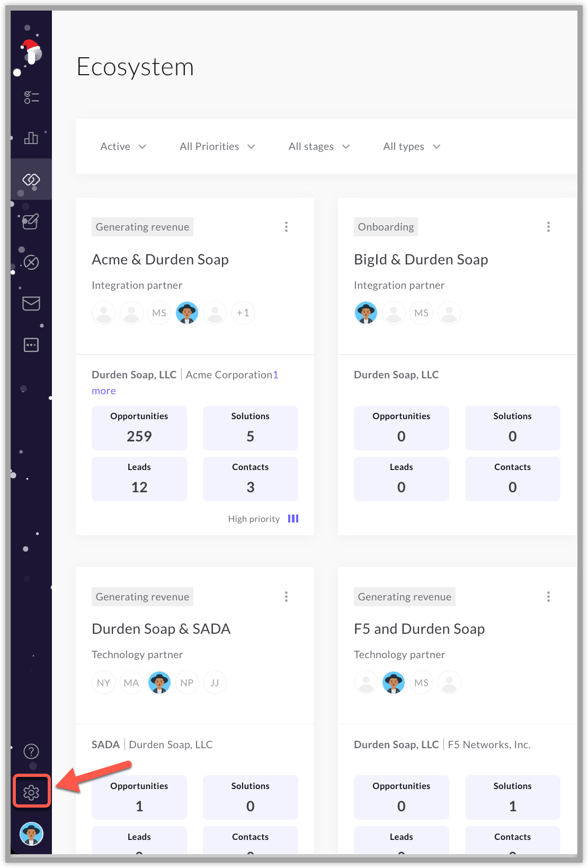The height and width of the screenshot is (868, 588).
Task: Click Solutions tile on BigId card
Action: click(513, 428)
